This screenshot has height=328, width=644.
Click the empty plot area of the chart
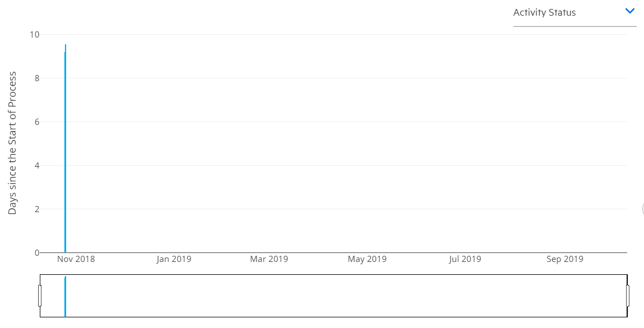[336, 140]
